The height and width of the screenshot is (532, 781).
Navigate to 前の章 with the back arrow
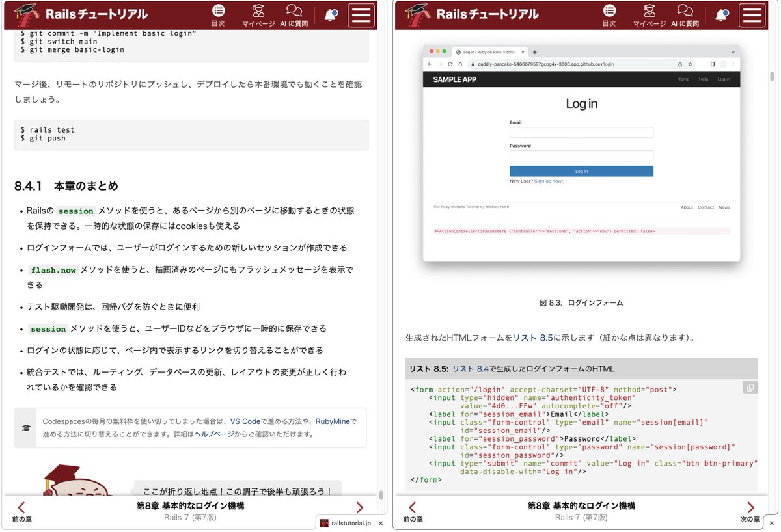click(20, 509)
